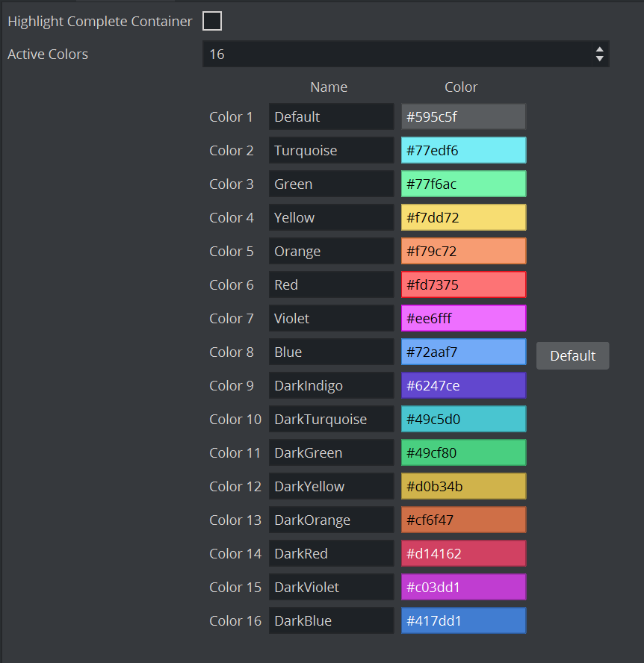Click the Active Colors value field
The image size is (644, 663).
(x=396, y=54)
